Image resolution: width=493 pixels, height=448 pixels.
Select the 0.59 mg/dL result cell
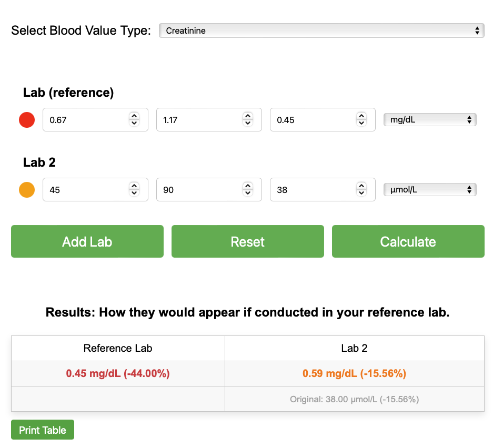(354, 374)
